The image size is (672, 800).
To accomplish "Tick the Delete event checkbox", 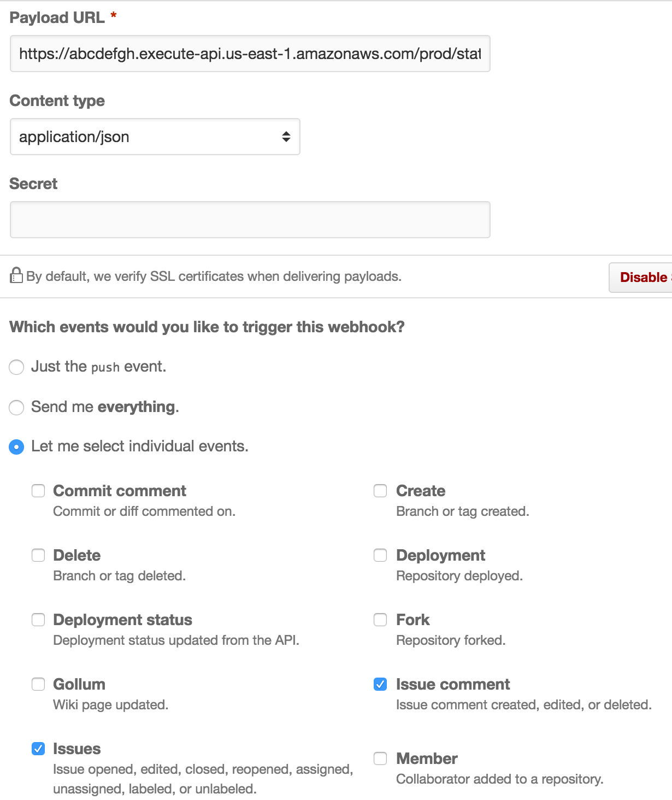I will 38,555.
